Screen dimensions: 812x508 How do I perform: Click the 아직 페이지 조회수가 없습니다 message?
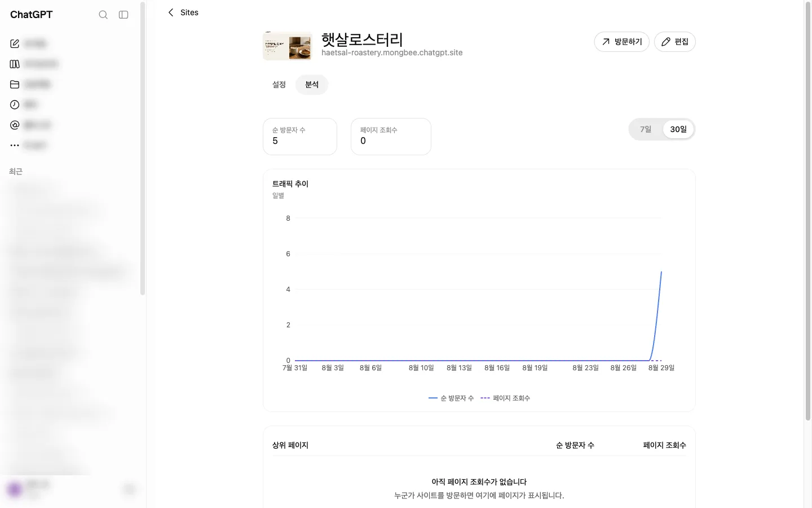[x=479, y=481]
